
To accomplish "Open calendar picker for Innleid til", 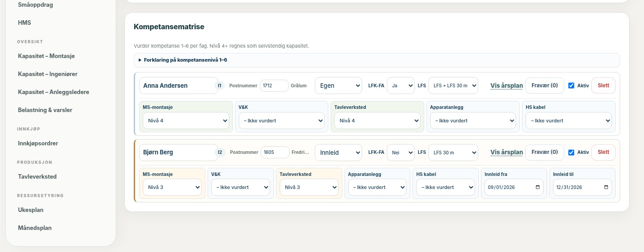I will [x=606, y=187].
